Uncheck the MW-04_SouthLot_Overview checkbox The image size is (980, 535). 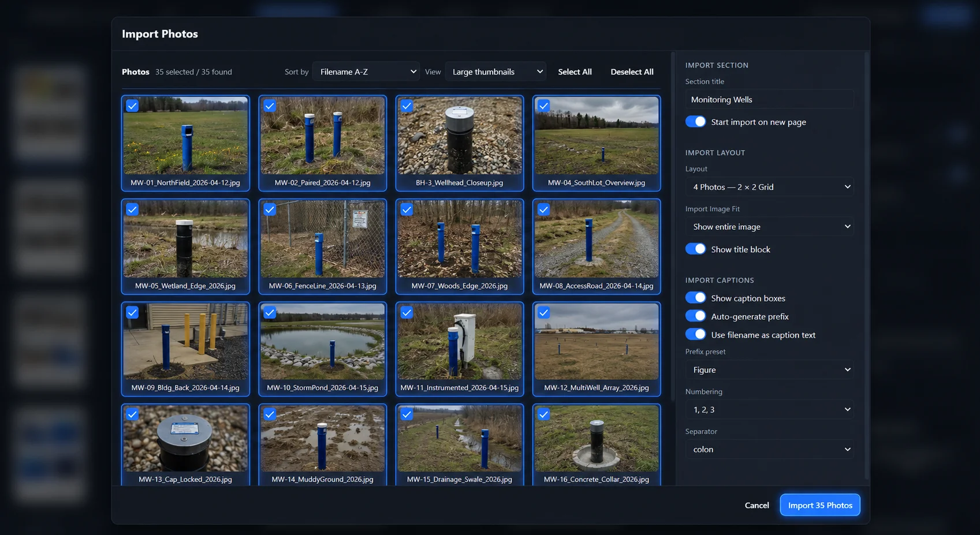click(x=543, y=106)
